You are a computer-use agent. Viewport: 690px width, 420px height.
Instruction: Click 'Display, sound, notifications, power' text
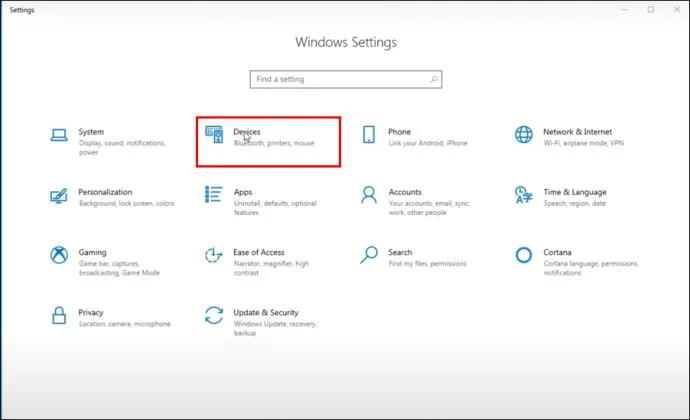coord(122,147)
